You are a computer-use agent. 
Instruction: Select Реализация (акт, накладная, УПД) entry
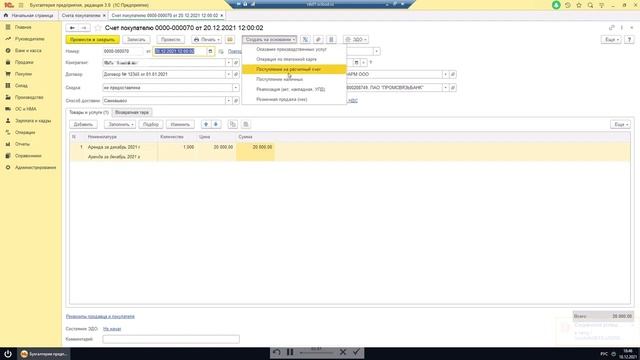(x=294, y=89)
